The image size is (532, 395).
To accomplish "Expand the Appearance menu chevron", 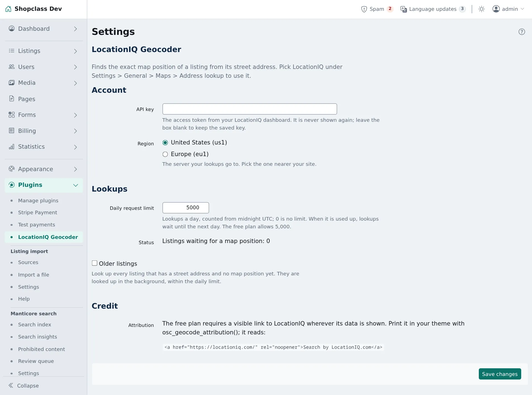I will coord(75,169).
